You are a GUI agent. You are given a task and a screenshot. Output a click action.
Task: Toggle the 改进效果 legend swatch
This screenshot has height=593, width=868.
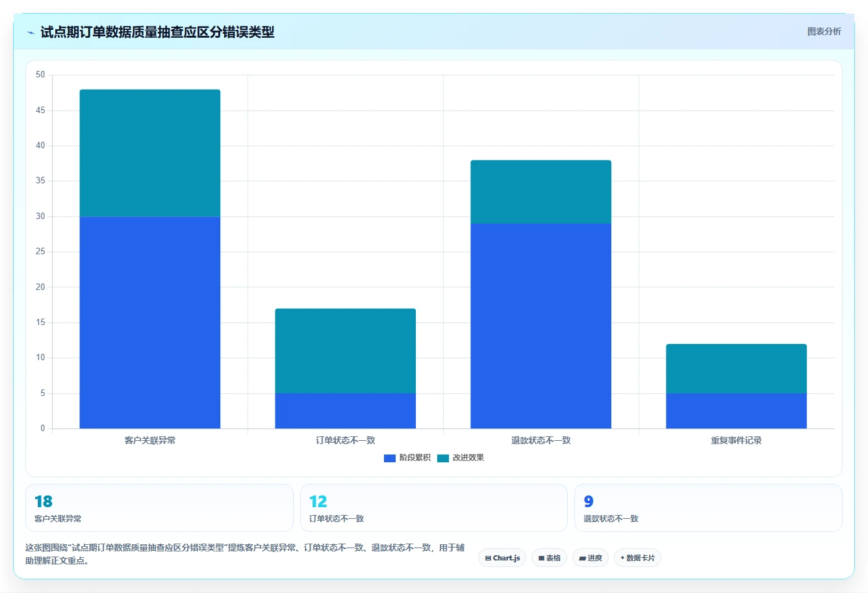pos(443,458)
